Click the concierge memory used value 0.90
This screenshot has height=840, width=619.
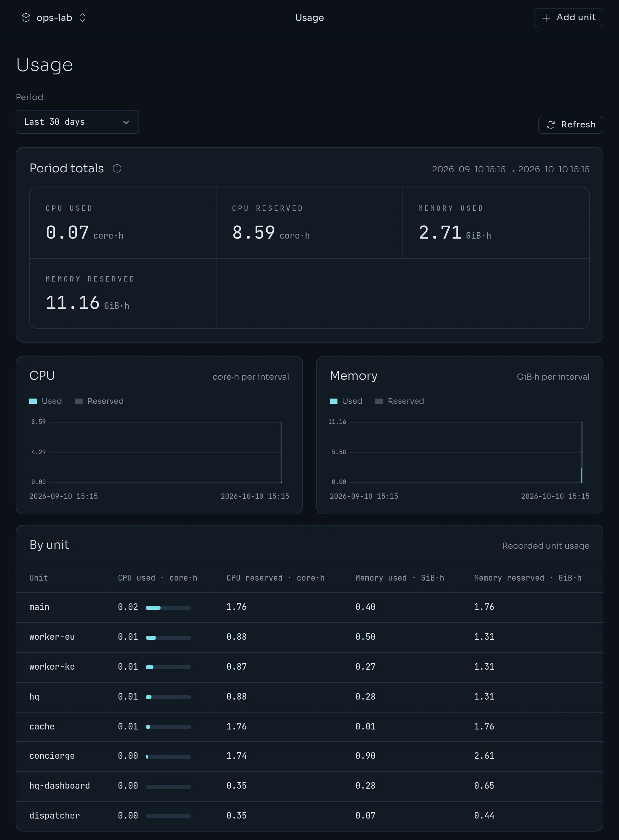pos(365,756)
